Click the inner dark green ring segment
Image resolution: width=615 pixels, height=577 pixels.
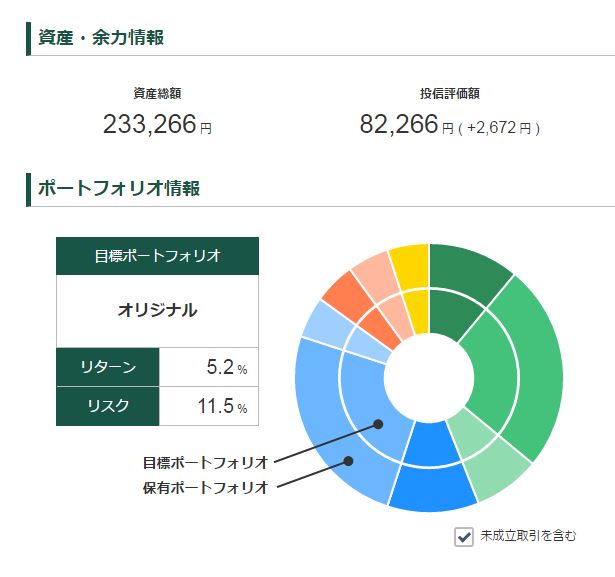click(451, 312)
